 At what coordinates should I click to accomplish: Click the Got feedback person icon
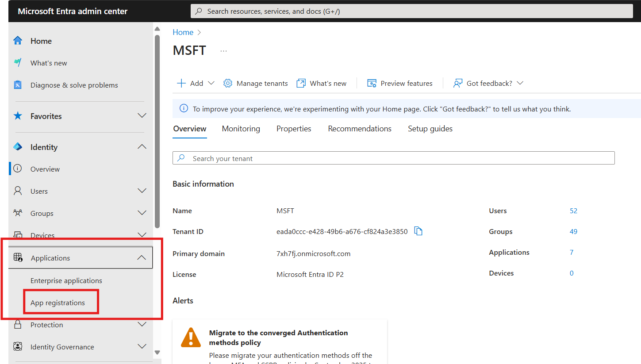point(458,83)
